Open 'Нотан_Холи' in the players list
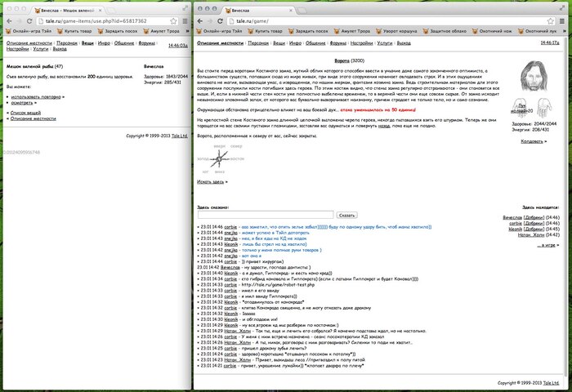This screenshot has height=392, width=572. click(x=531, y=235)
